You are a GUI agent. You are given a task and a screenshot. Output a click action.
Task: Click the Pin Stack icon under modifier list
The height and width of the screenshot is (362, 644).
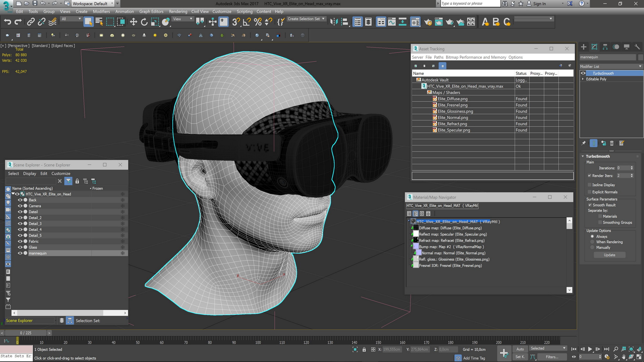[584, 143]
